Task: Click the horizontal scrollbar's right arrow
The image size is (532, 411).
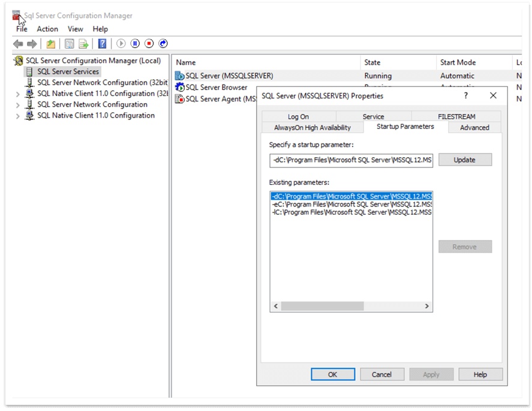Action: click(x=427, y=306)
